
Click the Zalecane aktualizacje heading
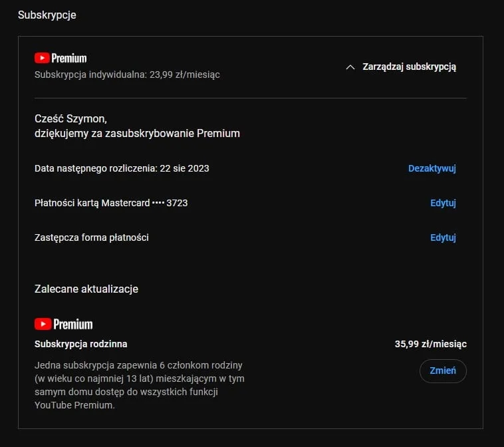pos(86,289)
